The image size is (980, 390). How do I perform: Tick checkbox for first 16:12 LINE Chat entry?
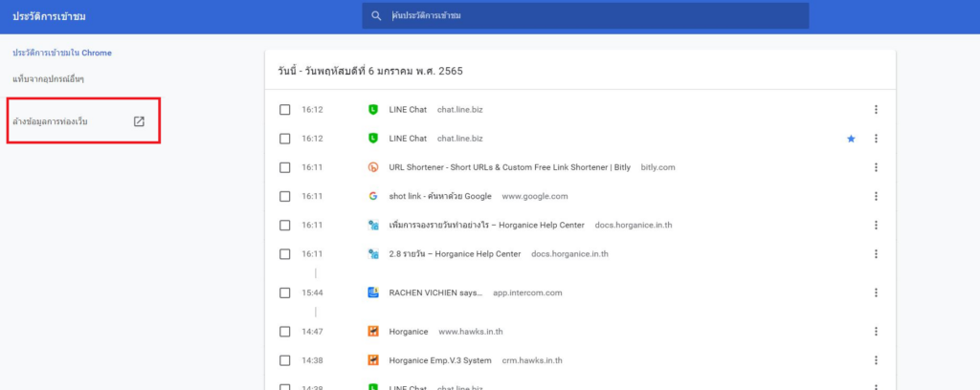click(x=285, y=110)
